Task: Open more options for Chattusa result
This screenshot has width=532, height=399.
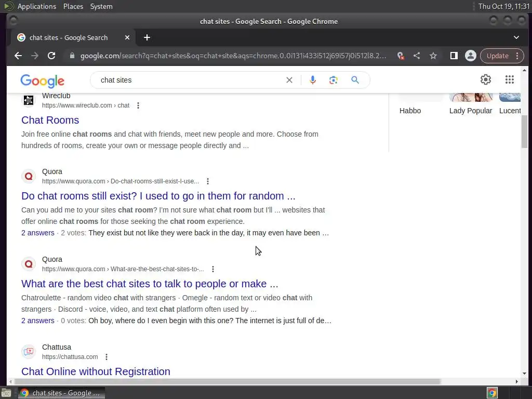Action: point(106,357)
